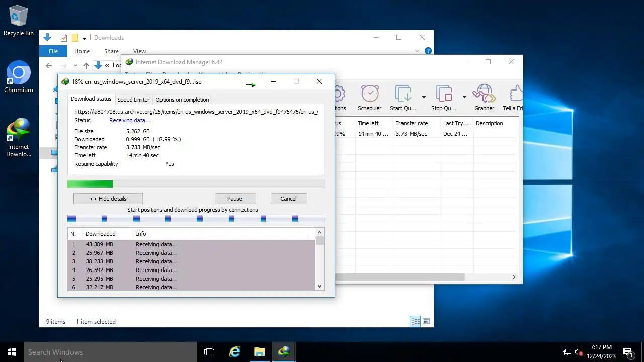Open the volume tray icon
The height and width of the screenshot is (362, 644).
click(x=579, y=352)
